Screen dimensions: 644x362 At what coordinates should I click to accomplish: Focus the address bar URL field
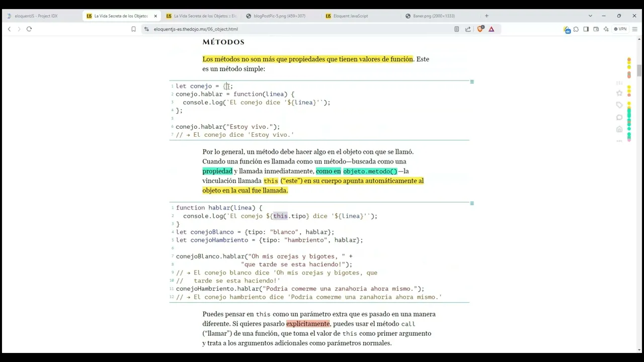(x=297, y=29)
